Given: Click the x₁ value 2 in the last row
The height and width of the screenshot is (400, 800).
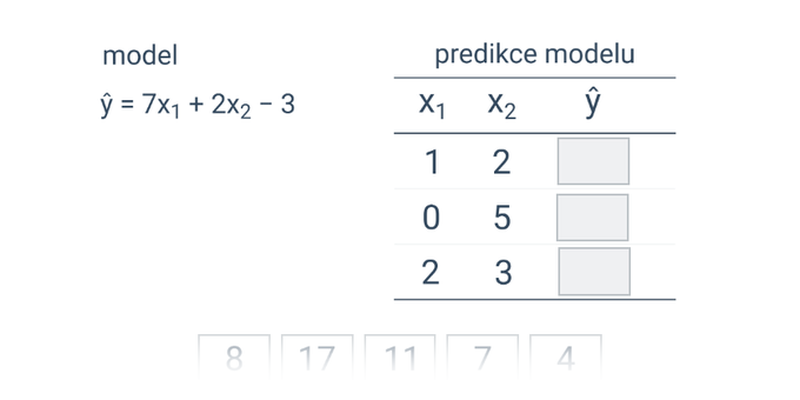Looking at the screenshot, I should 431,272.
